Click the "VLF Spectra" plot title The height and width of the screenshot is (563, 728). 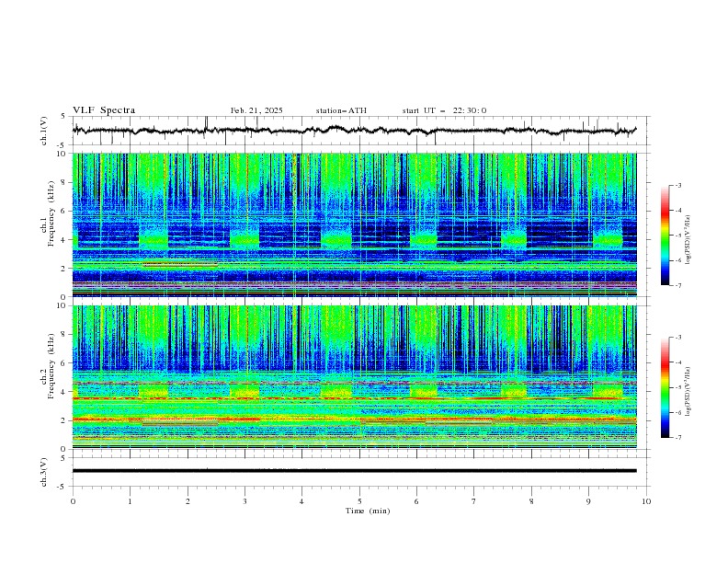pyautogui.click(x=104, y=110)
